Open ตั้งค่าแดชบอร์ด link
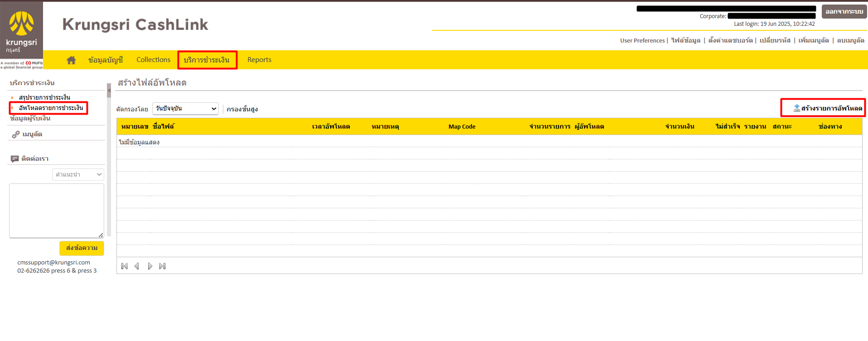Viewport: 868px width, 341px height. (x=731, y=40)
